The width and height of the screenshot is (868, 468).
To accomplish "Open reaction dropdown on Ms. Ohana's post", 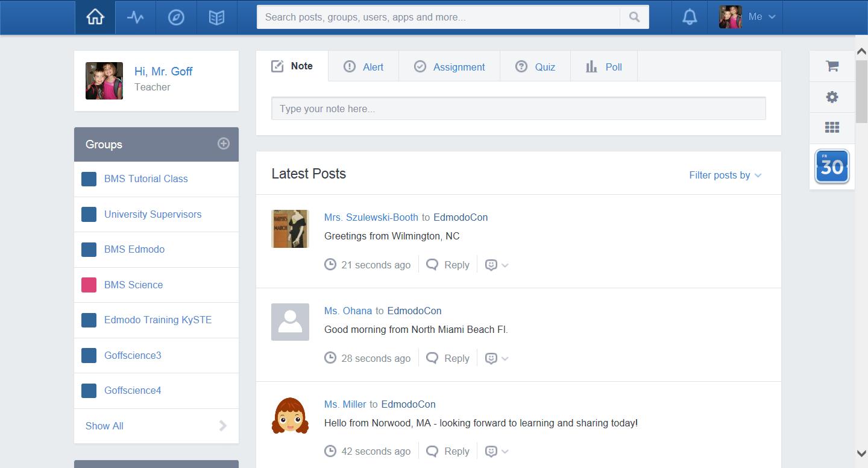I will pyautogui.click(x=497, y=358).
